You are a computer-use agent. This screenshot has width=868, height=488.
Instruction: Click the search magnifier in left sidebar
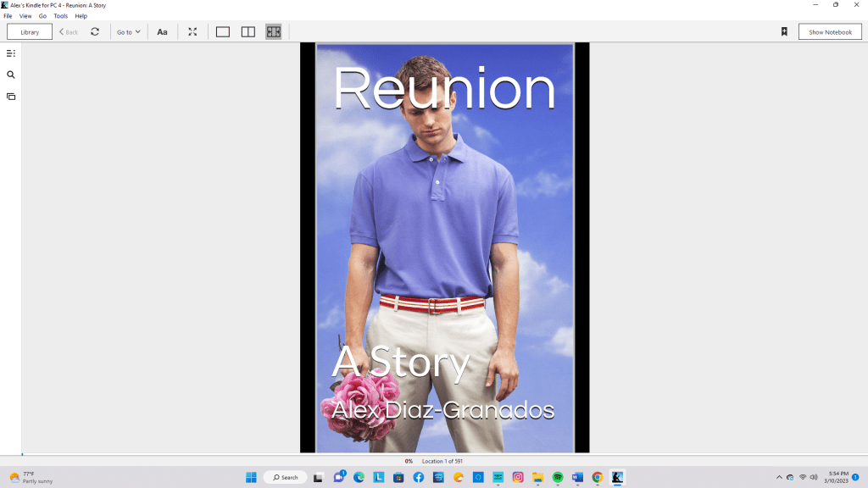coord(11,75)
